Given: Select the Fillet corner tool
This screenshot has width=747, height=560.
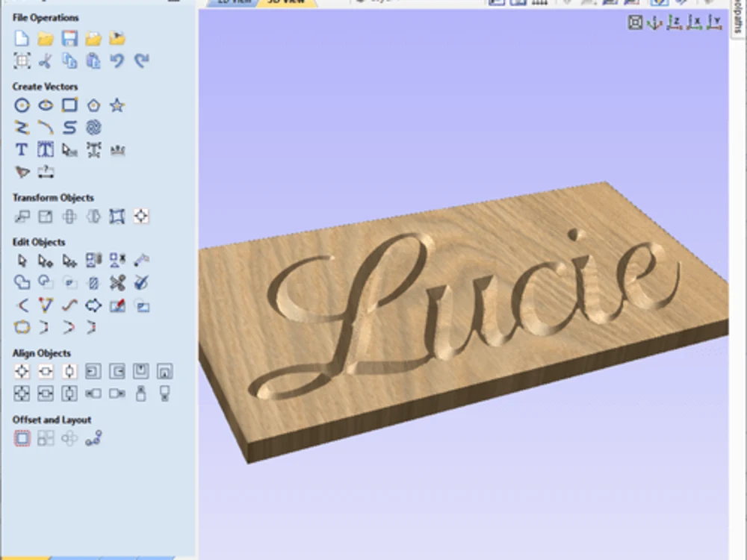Looking at the screenshot, I should point(22,305).
